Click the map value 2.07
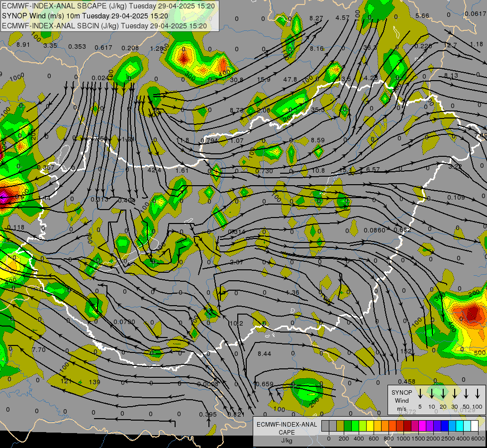 [236, 262]
